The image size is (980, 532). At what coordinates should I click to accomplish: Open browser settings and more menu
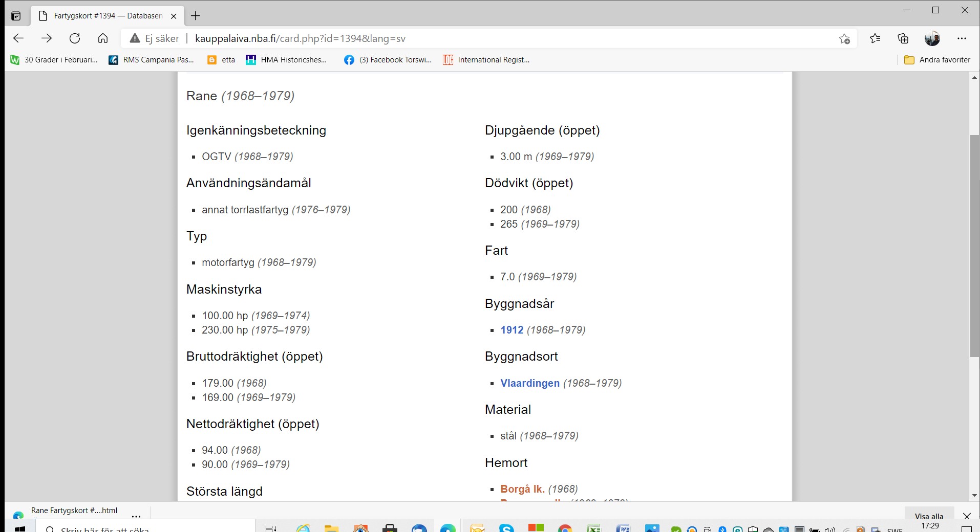point(962,38)
